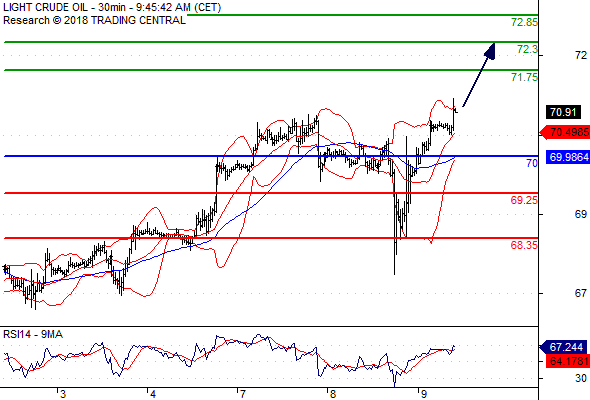Click the 'Research © 2018 TRADING CENTRAL' text
Image resolution: width=590 pixels, height=400 pixels.
94,20
